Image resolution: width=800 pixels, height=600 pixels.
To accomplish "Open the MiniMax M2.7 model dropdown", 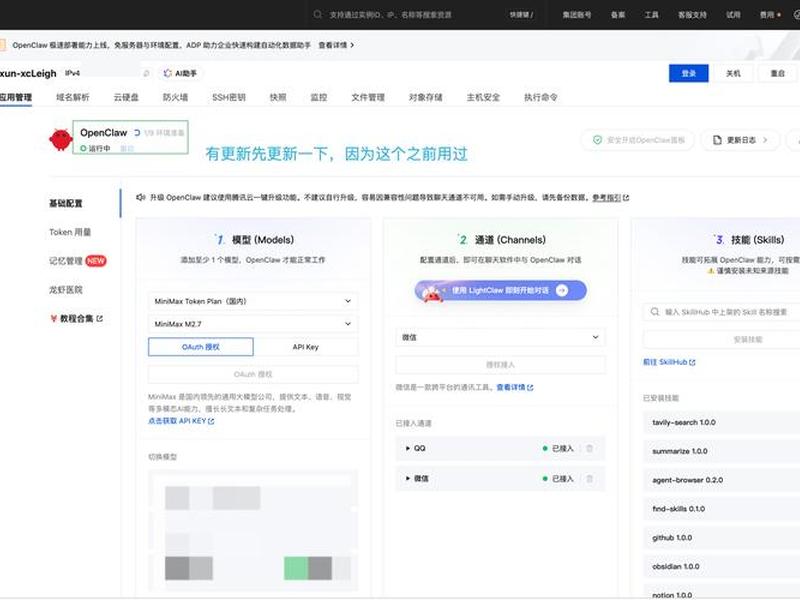I will 253,324.
